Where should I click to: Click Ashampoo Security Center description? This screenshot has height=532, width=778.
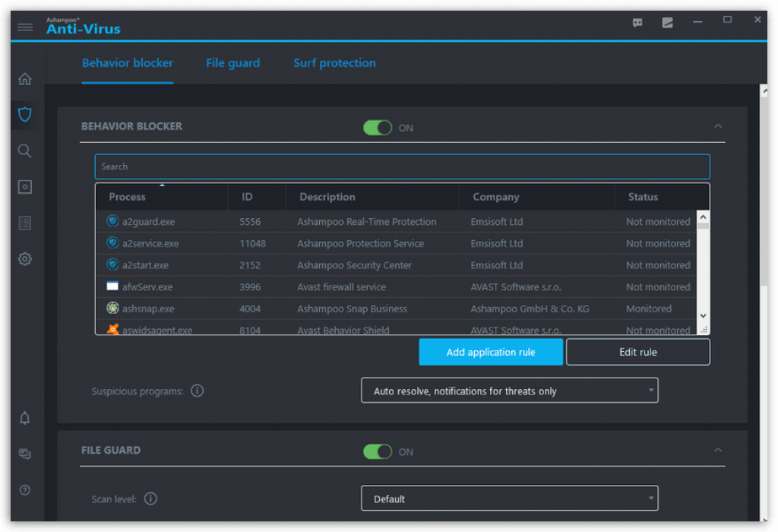pos(354,265)
